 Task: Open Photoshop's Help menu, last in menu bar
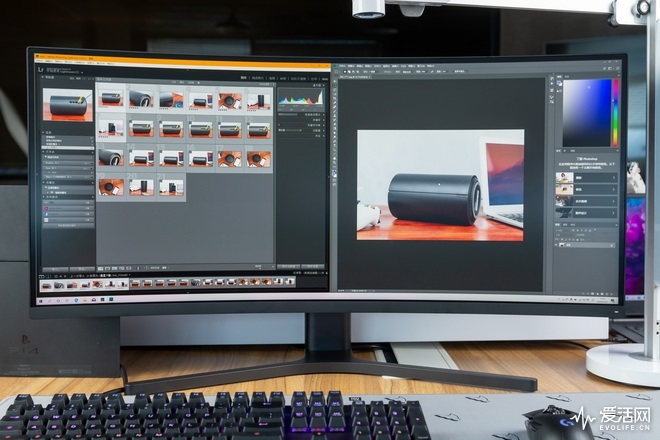[431, 66]
